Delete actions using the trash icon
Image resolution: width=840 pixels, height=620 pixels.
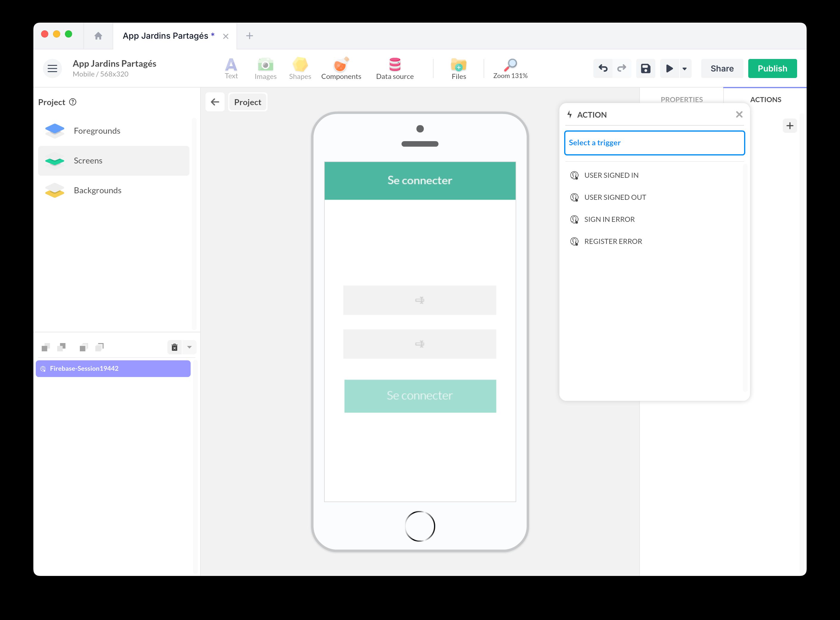pos(174,347)
